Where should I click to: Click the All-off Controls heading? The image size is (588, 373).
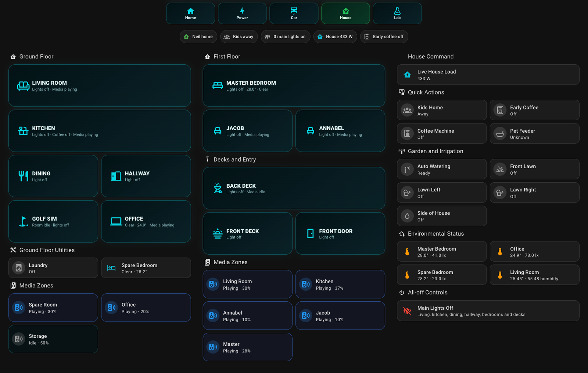click(x=428, y=293)
